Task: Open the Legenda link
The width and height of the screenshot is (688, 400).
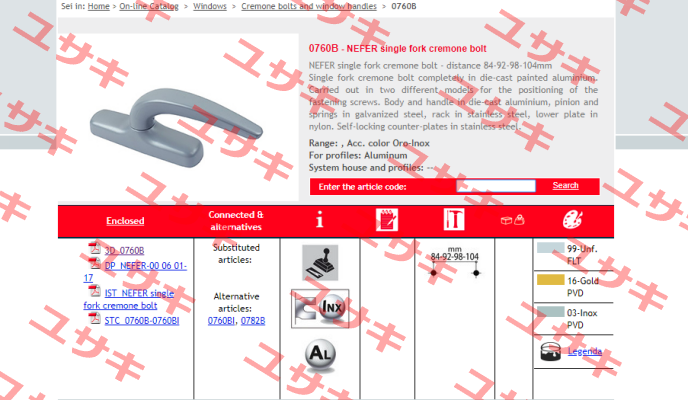Action: [585, 351]
